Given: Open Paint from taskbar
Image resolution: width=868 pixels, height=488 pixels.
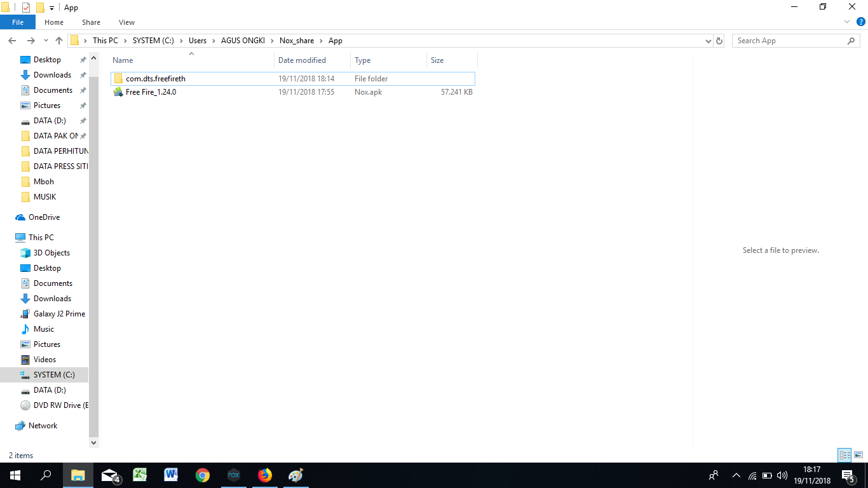Looking at the screenshot, I should coord(296,475).
